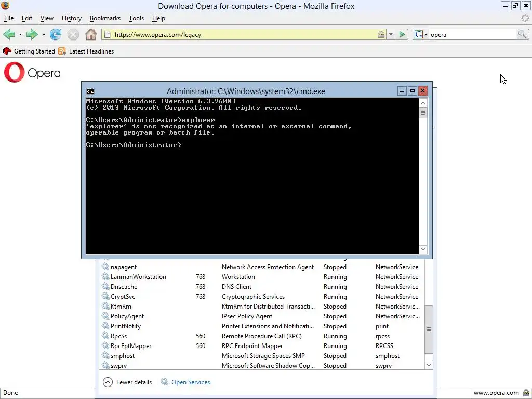This screenshot has width=532, height=399.
Task: Click the Getting Started bookmark icon
Action: (x=7, y=51)
